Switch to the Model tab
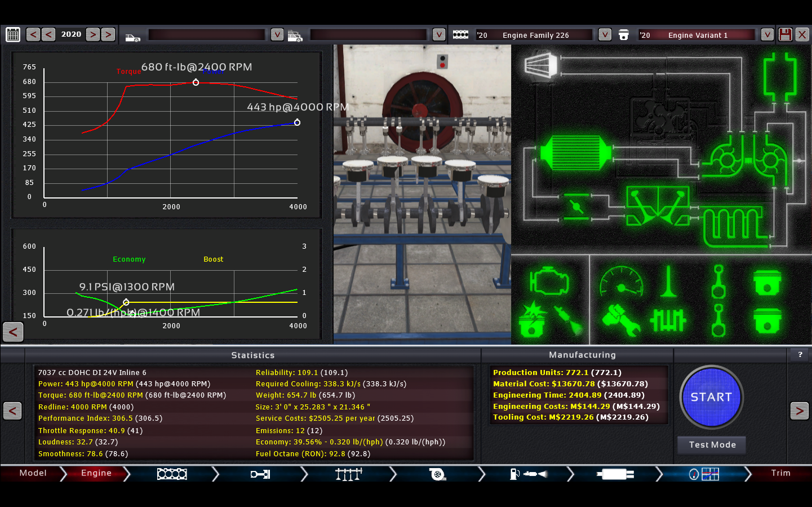The height and width of the screenshot is (507, 812). 33,473
